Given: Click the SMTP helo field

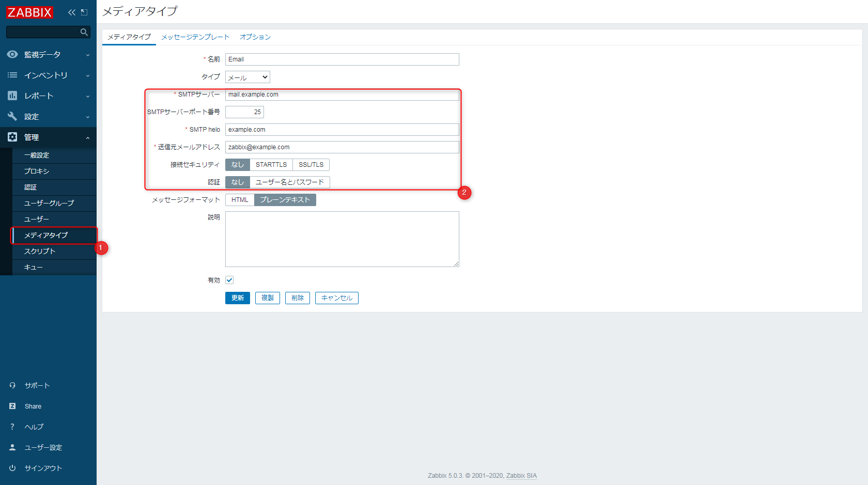Looking at the screenshot, I should 342,130.
